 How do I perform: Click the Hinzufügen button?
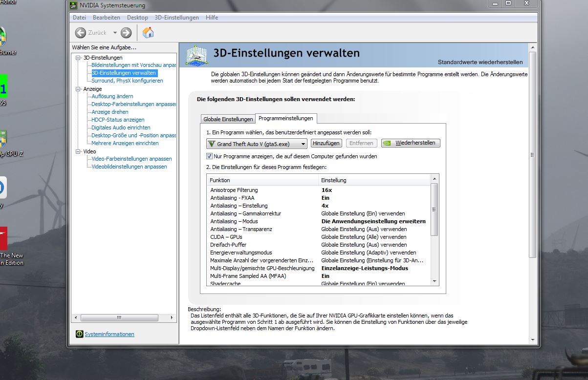click(x=326, y=143)
